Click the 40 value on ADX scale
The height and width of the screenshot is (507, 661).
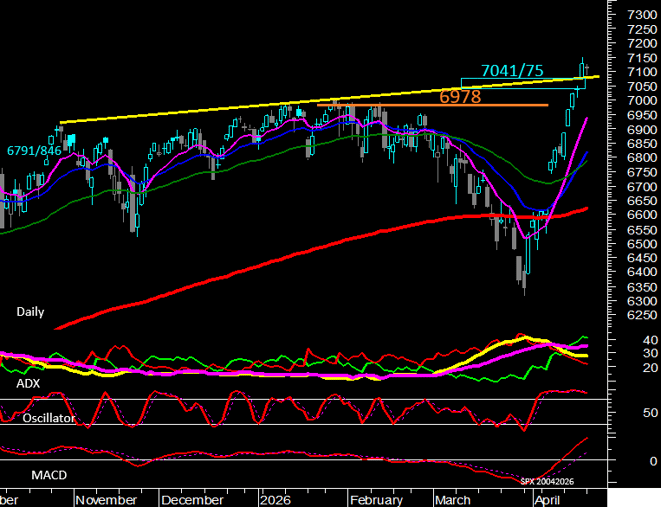coord(646,340)
